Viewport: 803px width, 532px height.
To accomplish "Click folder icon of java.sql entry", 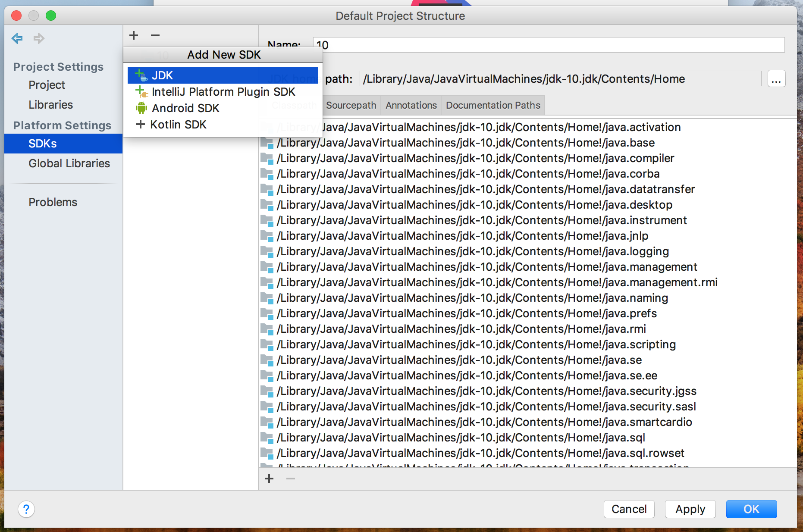I will point(267,438).
